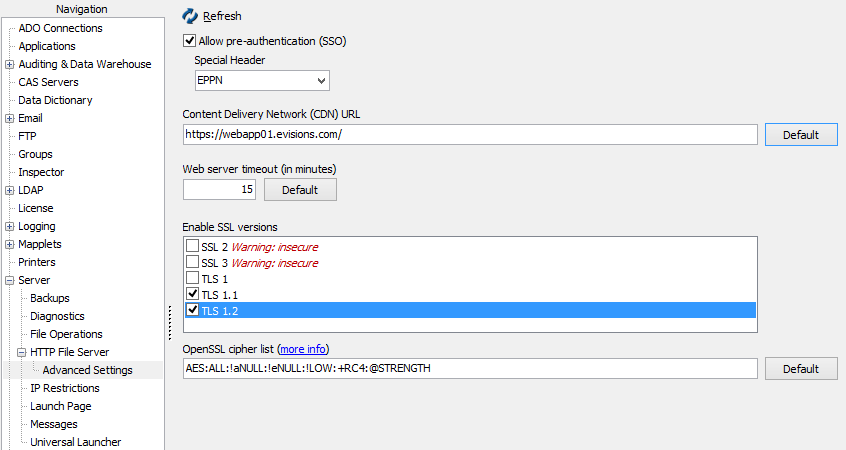Reset OpenSSL cipher list with Default button
The height and width of the screenshot is (450, 846).
(x=801, y=369)
